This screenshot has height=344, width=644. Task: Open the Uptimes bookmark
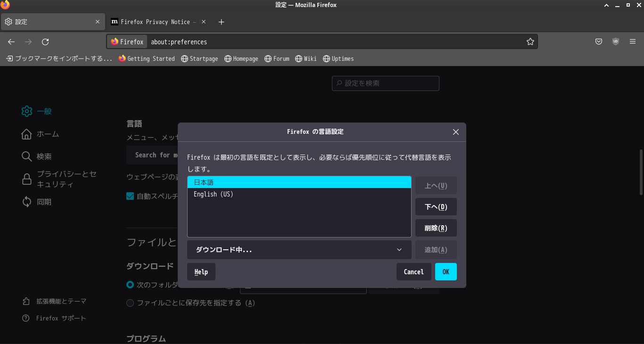(339, 59)
